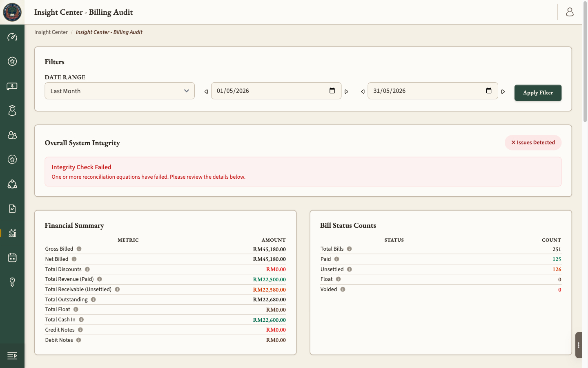Show info for Paid status count
588x368 pixels.
[337, 259]
